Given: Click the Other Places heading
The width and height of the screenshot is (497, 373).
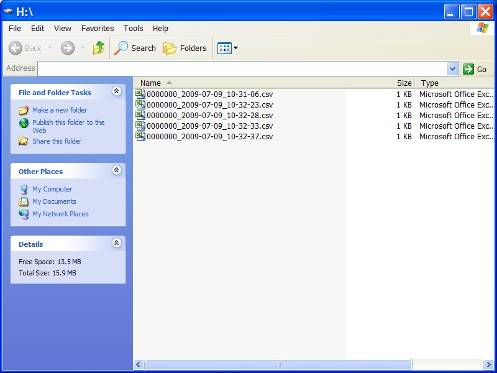Looking at the screenshot, I should 41,171.
